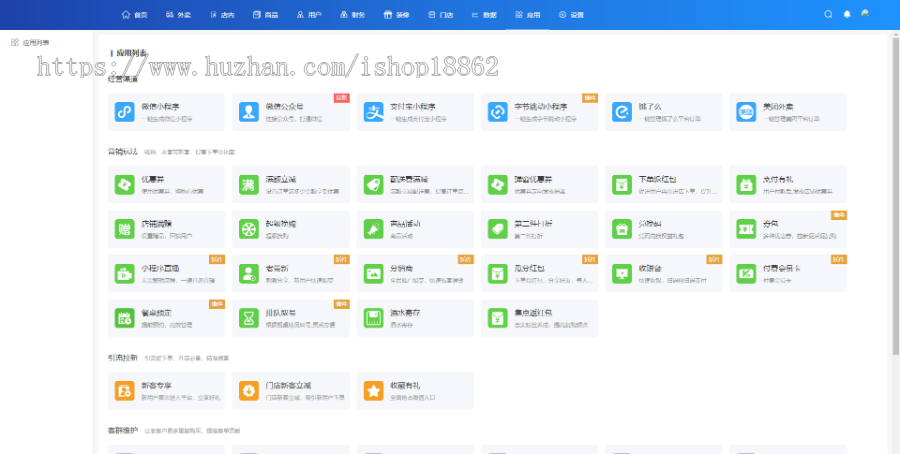Open the 字节跳动小程序 app icon
The height and width of the screenshot is (454, 900).
(498, 112)
